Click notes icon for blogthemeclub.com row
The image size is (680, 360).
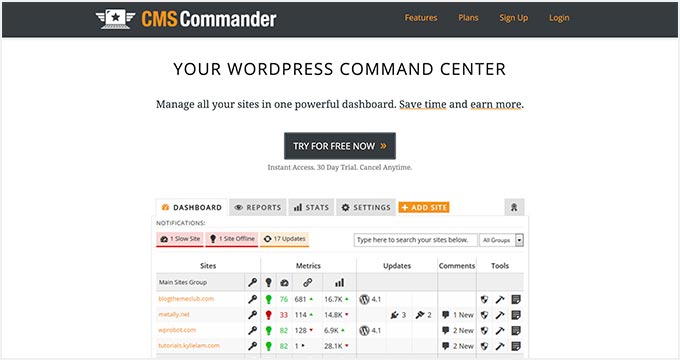(x=516, y=299)
